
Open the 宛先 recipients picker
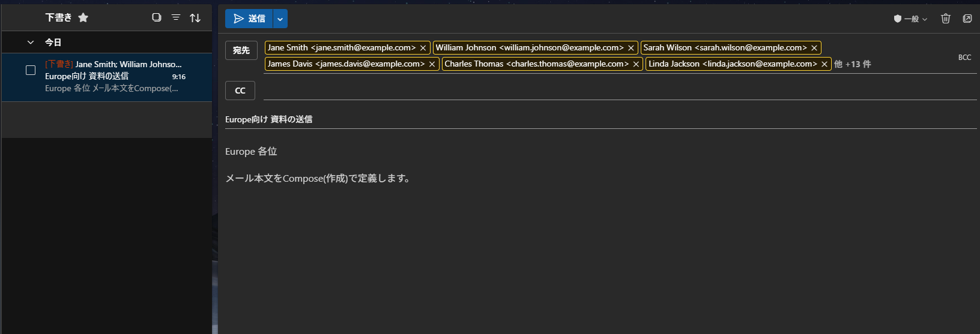(x=241, y=50)
